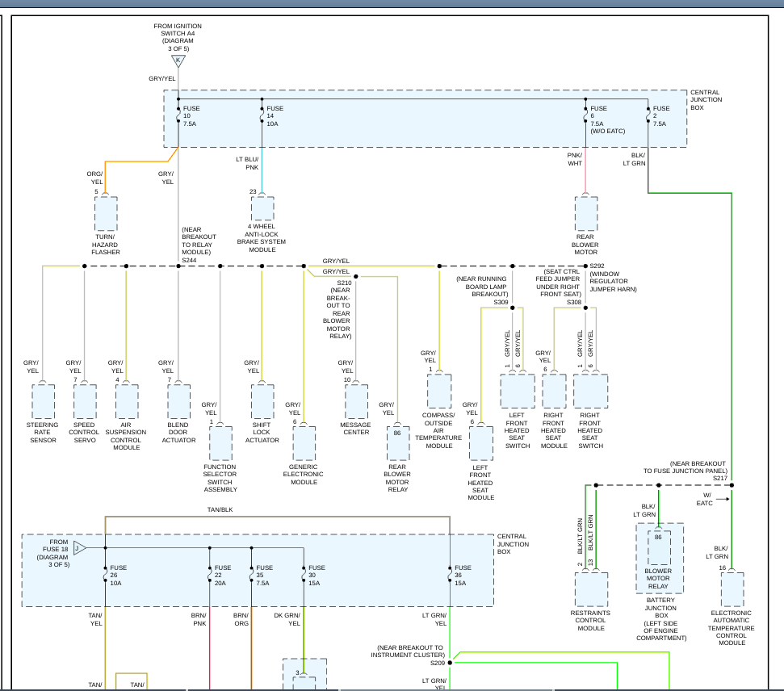Select the Steering Rate Sensor box
Viewport: 784px width, 691px height.
43,401
